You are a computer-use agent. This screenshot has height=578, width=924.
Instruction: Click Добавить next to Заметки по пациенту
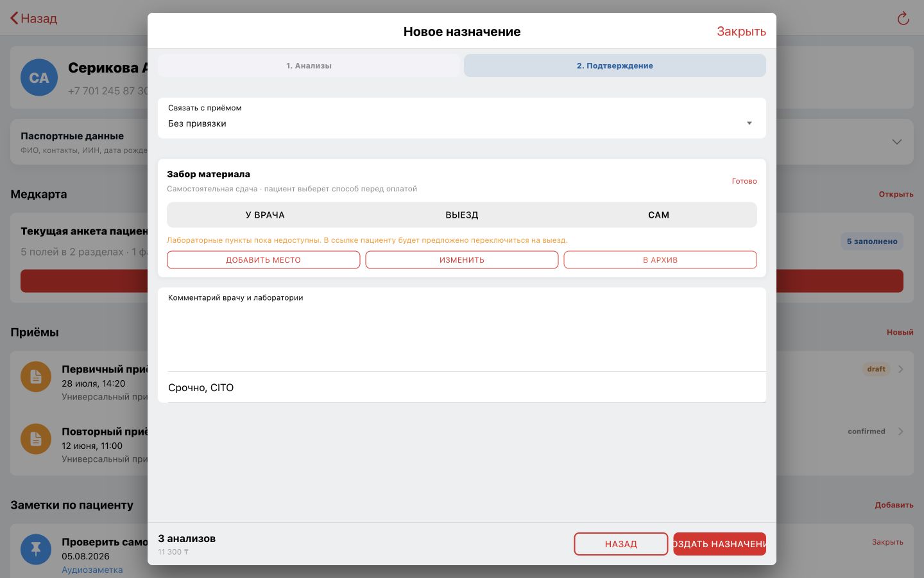(x=894, y=505)
